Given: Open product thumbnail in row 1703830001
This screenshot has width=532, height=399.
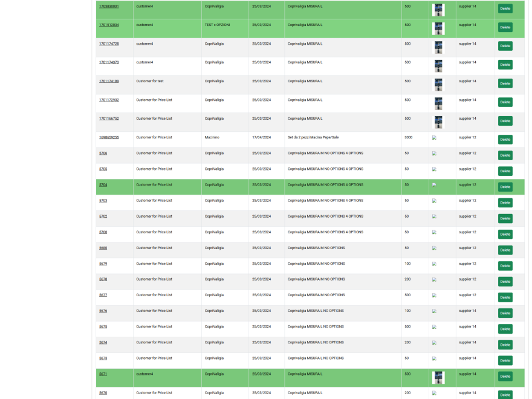Looking at the screenshot, I should [x=438, y=10].
